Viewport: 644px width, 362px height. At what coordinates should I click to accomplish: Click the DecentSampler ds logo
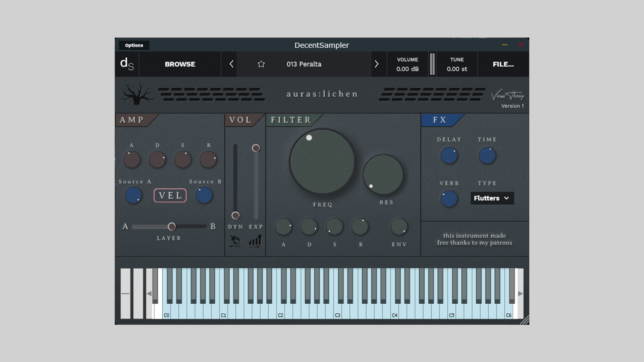tap(127, 64)
